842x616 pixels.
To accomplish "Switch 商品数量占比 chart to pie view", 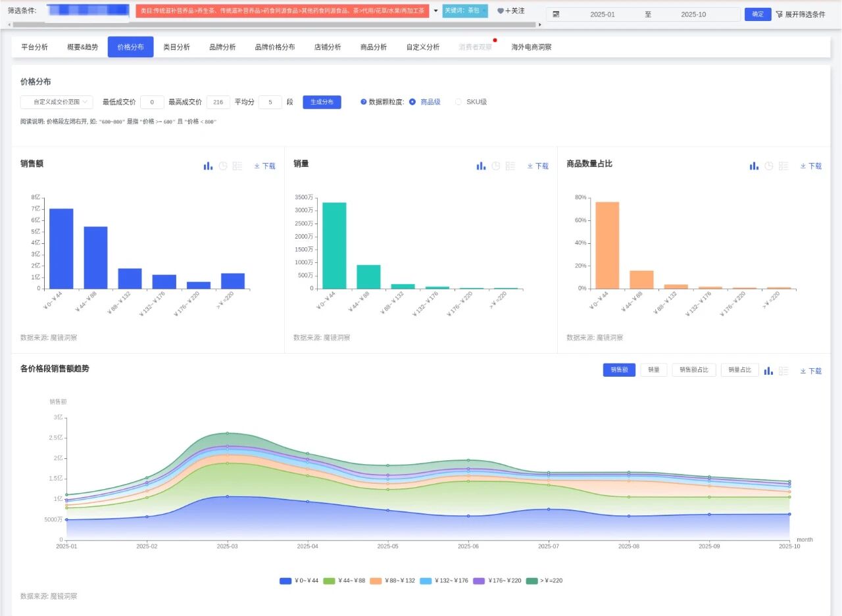I will (x=768, y=166).
